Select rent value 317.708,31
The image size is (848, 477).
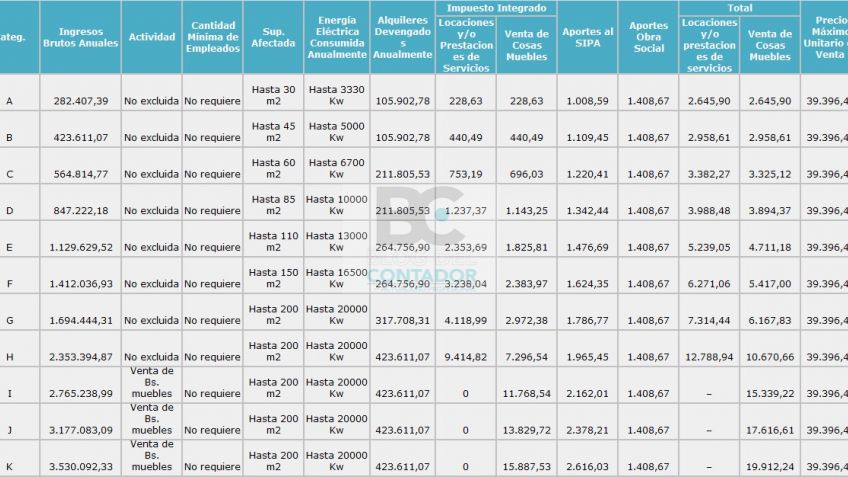[403, 321]
